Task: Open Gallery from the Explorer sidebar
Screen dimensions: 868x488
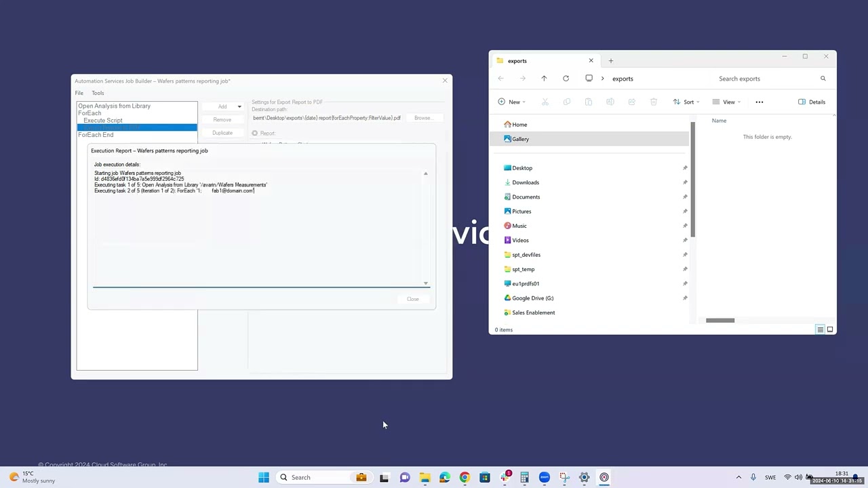Action: coord(519,138)
